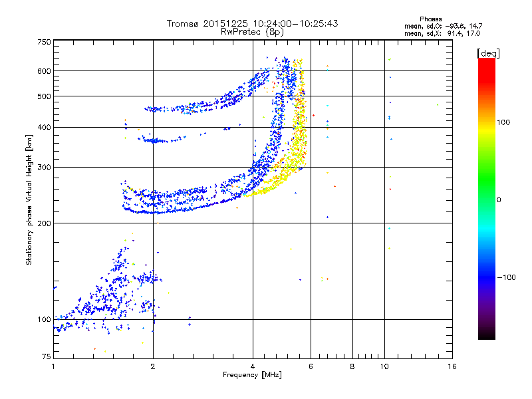Click the y-axis label "75"
The width and height of the screenshot is (532, 399).
point(47,356)
